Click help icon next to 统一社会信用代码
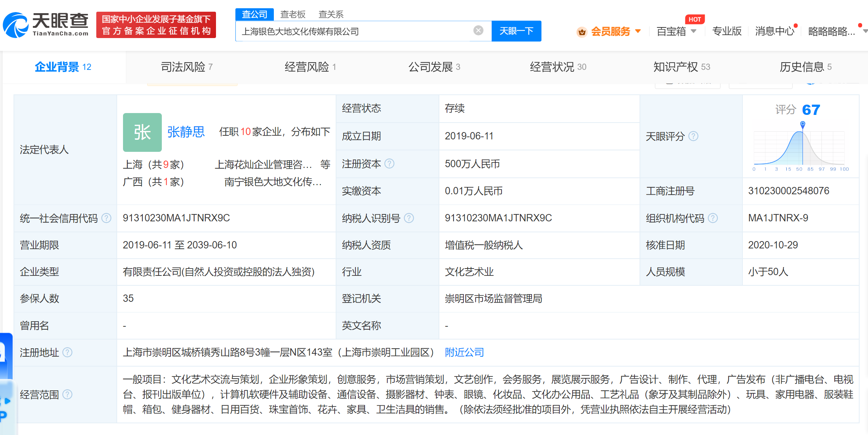The height and width of the screenshot is (435, 868). point(106,218)
